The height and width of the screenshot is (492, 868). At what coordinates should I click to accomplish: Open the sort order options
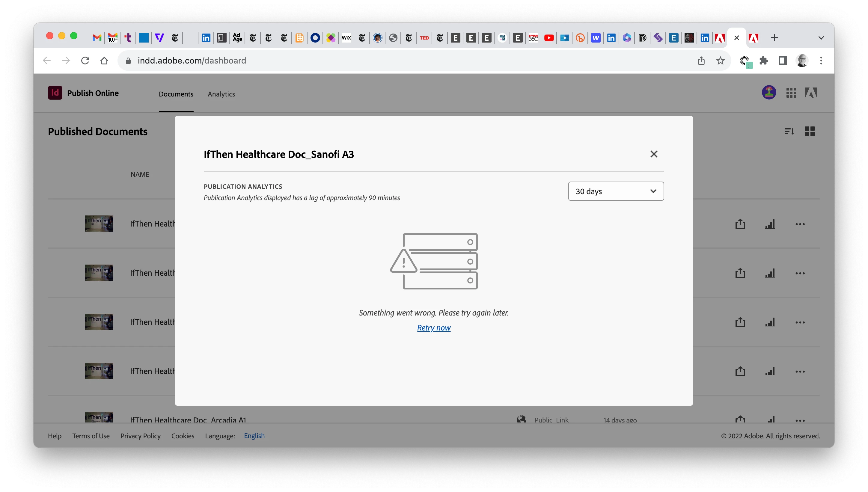click(789, 131)
